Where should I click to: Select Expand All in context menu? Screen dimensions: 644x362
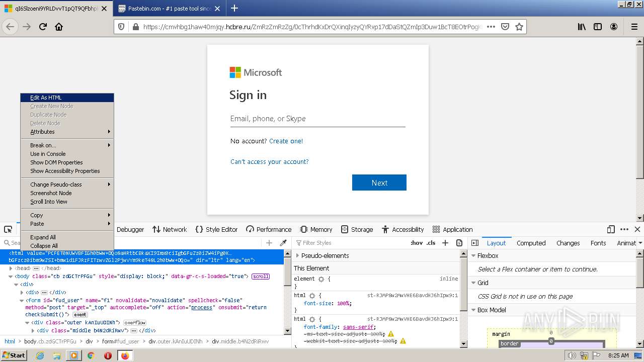67,237
